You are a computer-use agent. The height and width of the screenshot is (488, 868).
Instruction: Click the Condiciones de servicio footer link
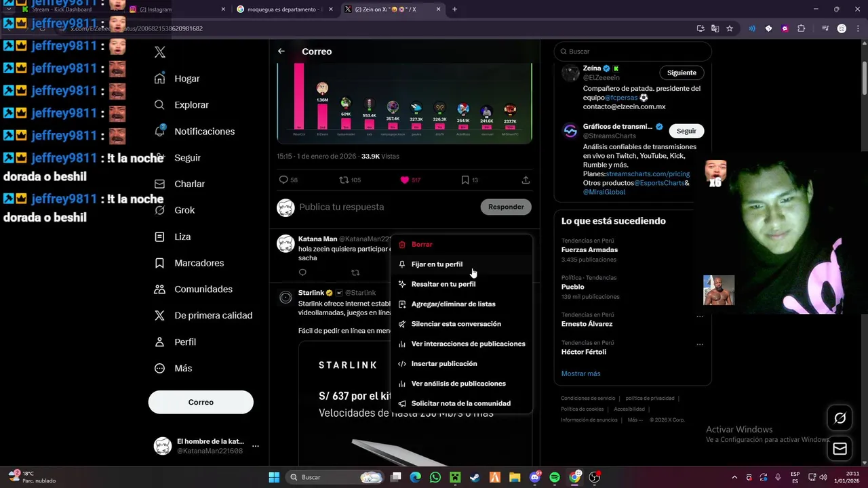tap(588, 399)
